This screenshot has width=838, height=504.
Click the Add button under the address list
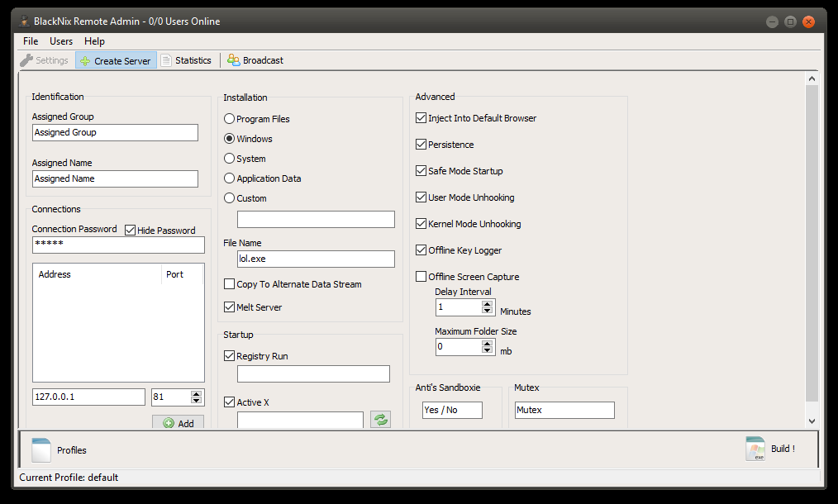tap(178, 423)
